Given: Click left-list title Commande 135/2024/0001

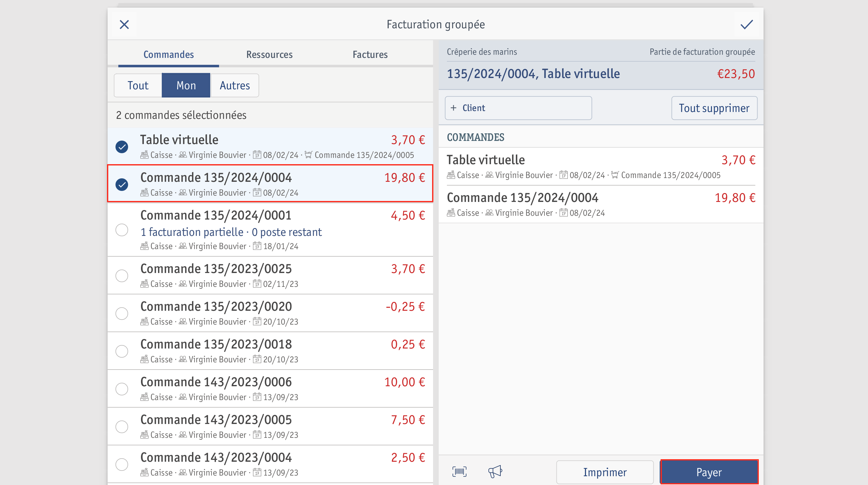Looking at the screenshot, I should click(216, 215).
